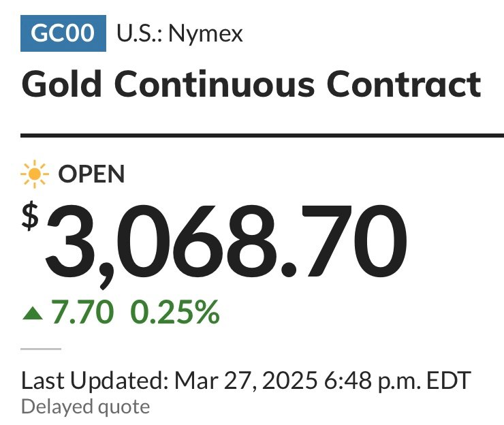Click the word Nymex in header

tap(206, 34)
